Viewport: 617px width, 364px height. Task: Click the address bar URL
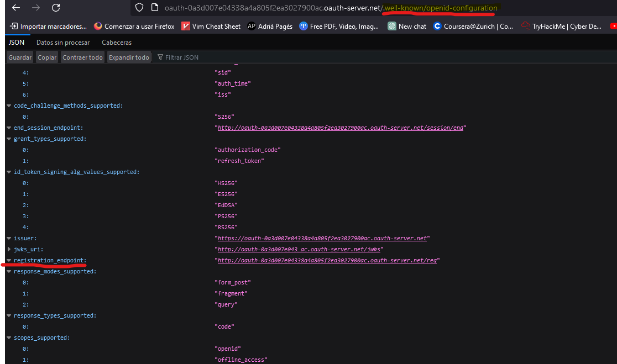click(331, 8)
